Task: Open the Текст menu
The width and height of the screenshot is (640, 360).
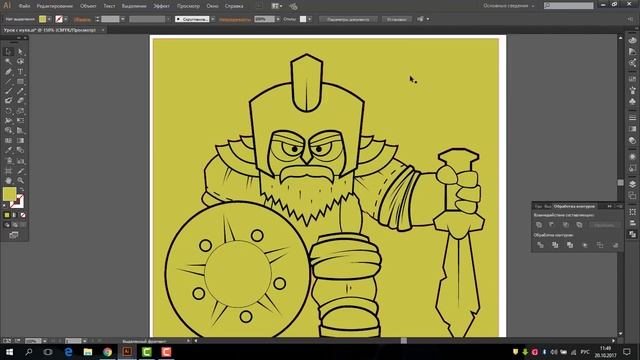Action: (109, 6)
